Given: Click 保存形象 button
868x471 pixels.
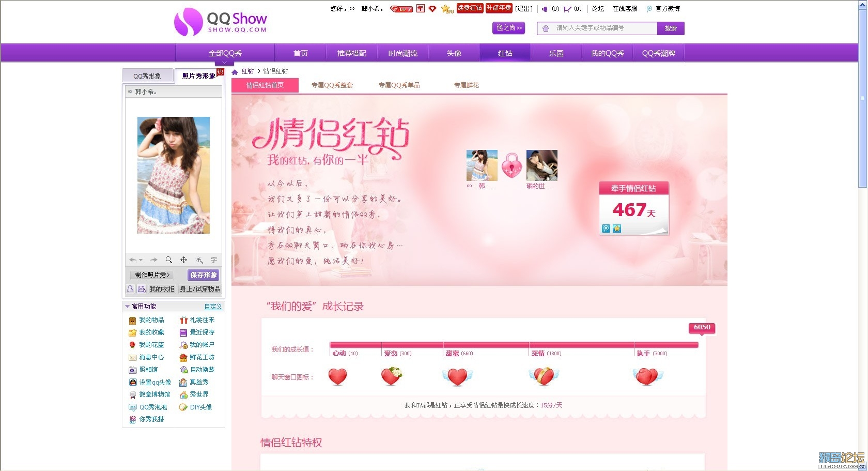Looking at the screenshot, I should click(x=204, y=275).
